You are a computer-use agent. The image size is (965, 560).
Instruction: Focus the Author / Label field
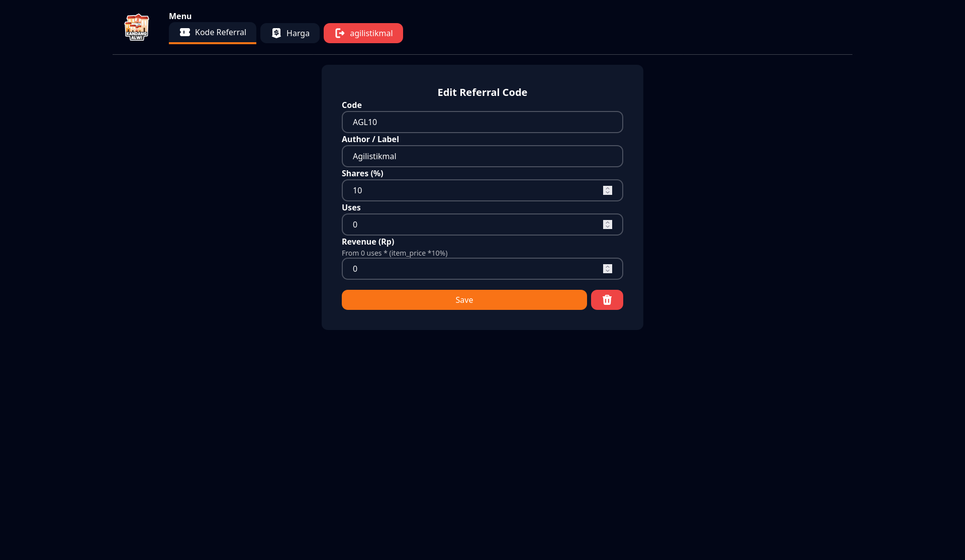point(482,156)
